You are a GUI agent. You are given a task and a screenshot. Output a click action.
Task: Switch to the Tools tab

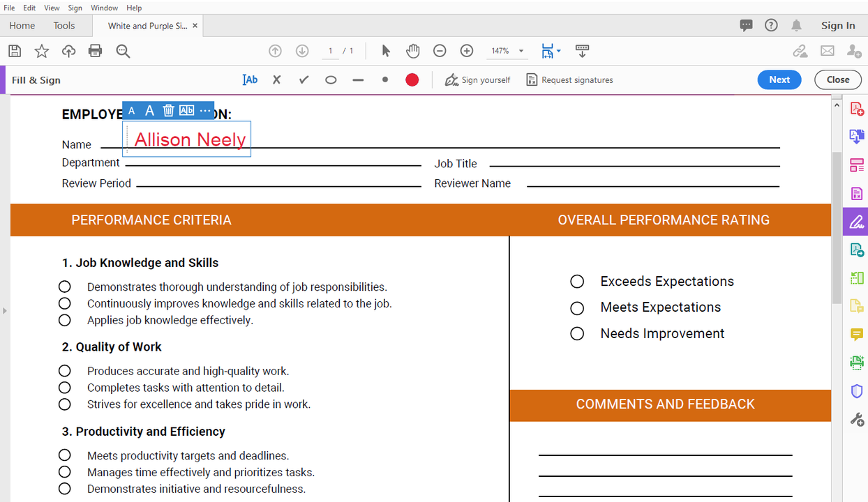(x=63, y=25)
